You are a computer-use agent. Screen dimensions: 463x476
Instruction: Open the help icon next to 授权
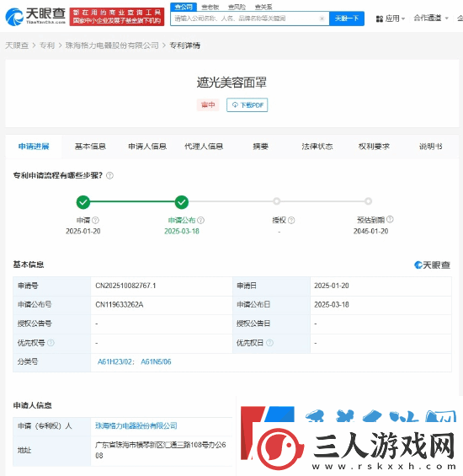[291, 220]
